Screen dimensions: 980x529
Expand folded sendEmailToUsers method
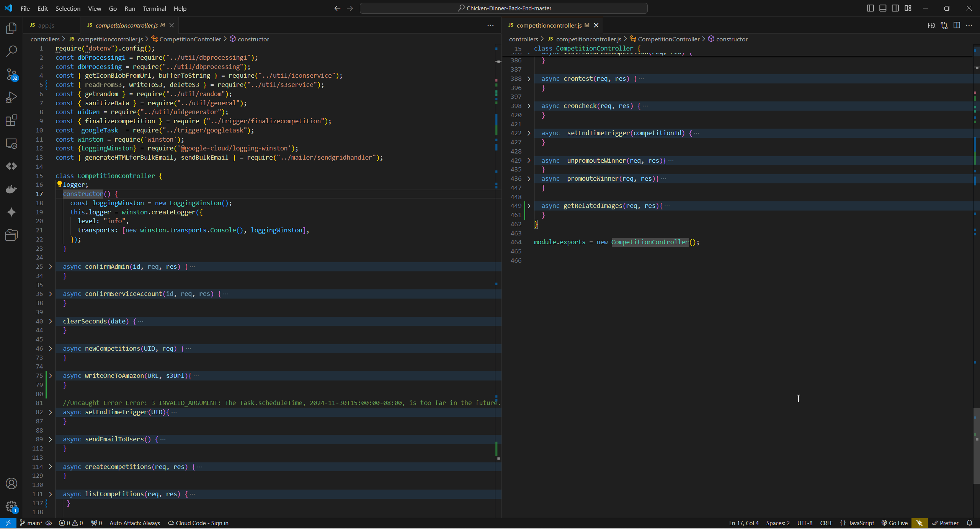tap(50, 439)
